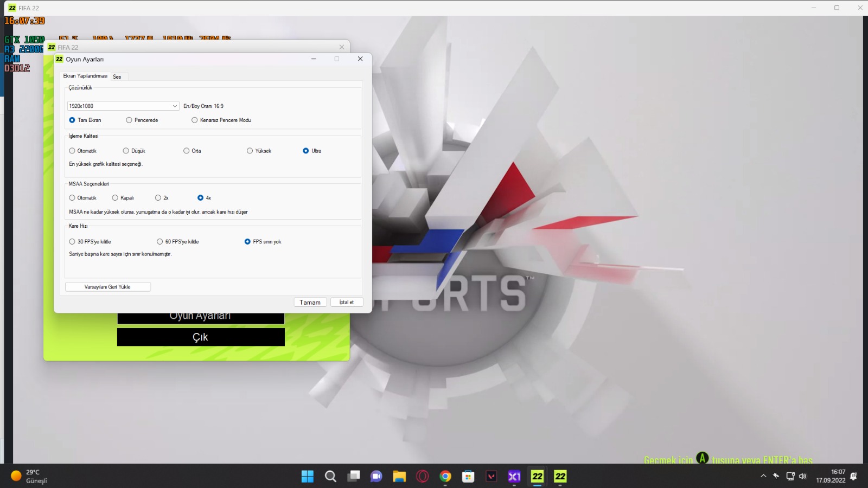Set İşleme Kalitesi to Yüksek
The image size is (868, 488).
click(259, 151)
